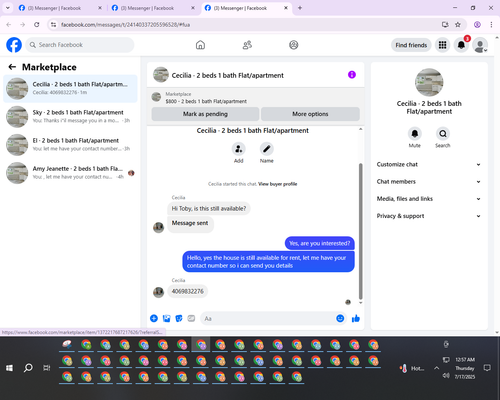Open Chrome profile icon

pos(477,25)
